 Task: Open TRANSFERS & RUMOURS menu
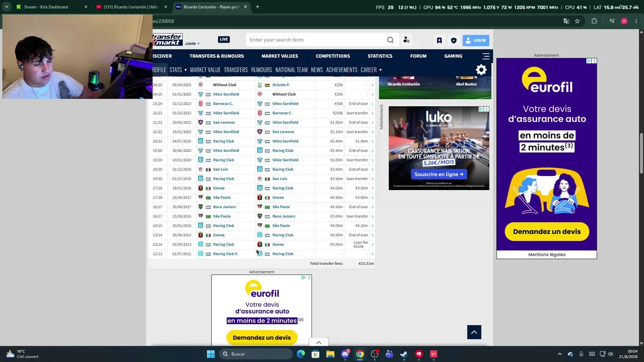pos(216,56)
